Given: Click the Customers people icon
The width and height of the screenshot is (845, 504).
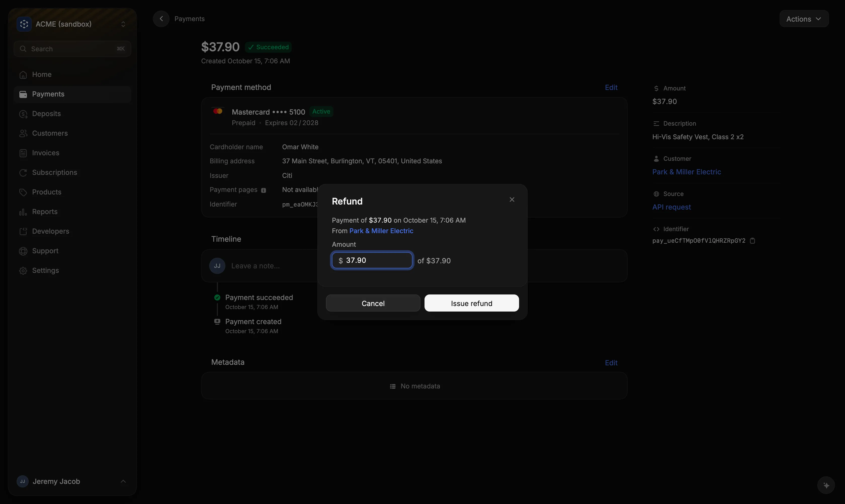Looking at the screenshot, I should coord(23,133).
